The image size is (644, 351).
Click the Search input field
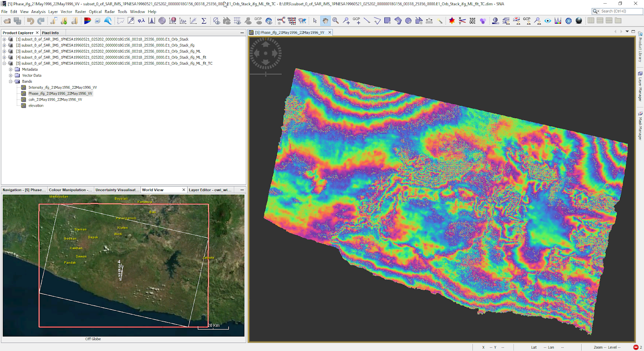click(621, 11)
